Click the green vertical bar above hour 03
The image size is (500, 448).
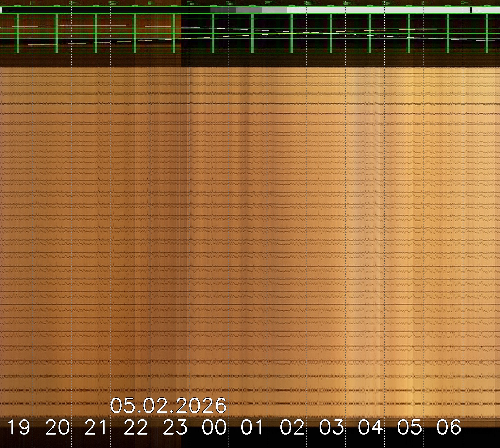(x=330, y=33)
